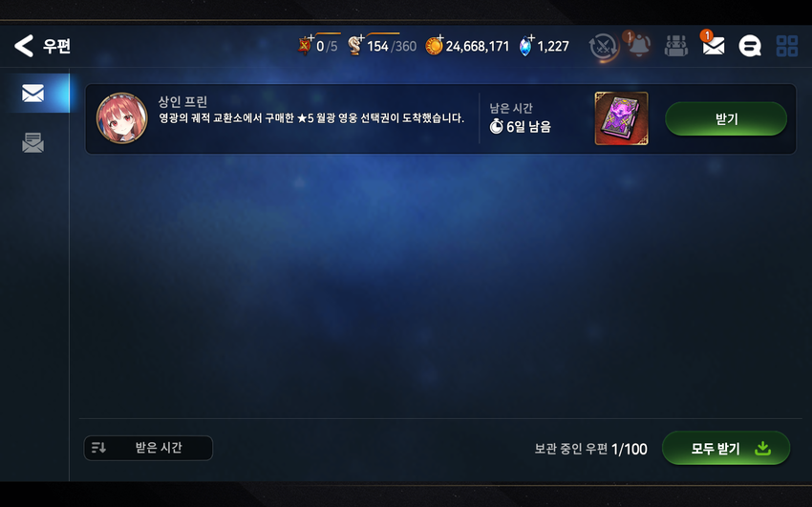Screen dimensions: 812x507
Task: Claim all mail with 모두 받기 button
Action: [726, 448]
